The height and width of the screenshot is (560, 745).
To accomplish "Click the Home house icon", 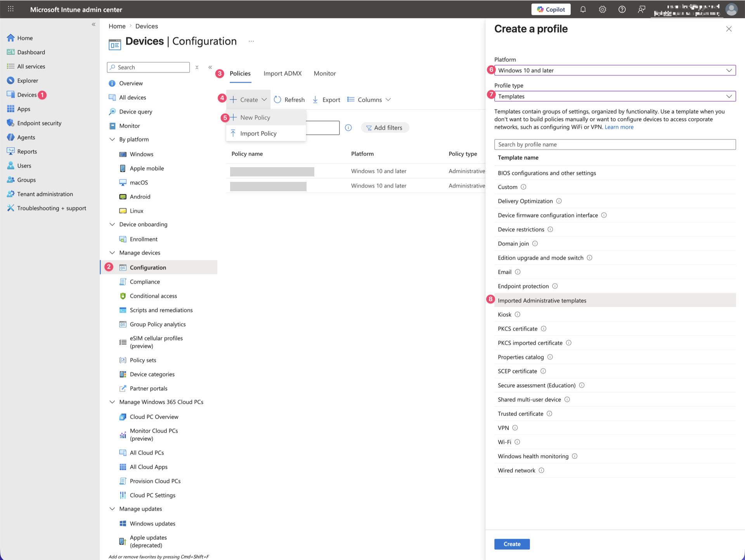I will (x=10, y=38).
